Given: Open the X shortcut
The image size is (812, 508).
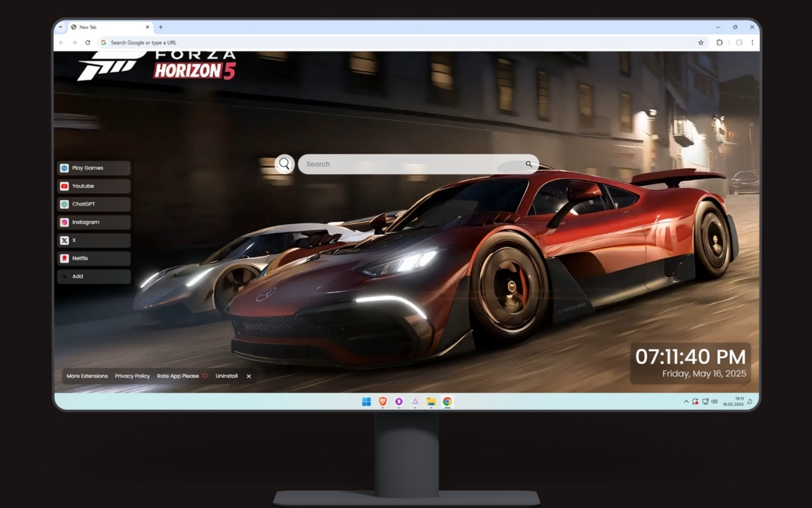Looking at the screenshot, I should click(94, 241).
